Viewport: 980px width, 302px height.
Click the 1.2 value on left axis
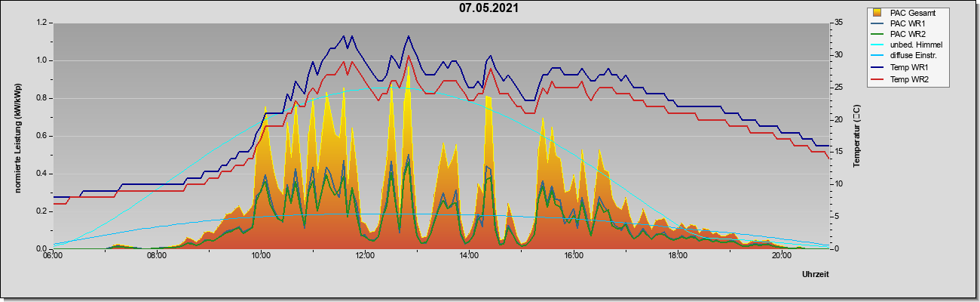pos(41,23)
